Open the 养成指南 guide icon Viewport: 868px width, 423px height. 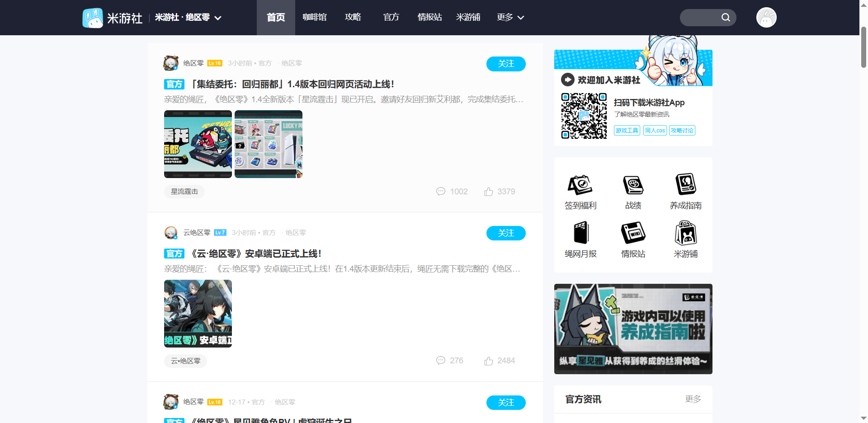(x=686, y=184)
